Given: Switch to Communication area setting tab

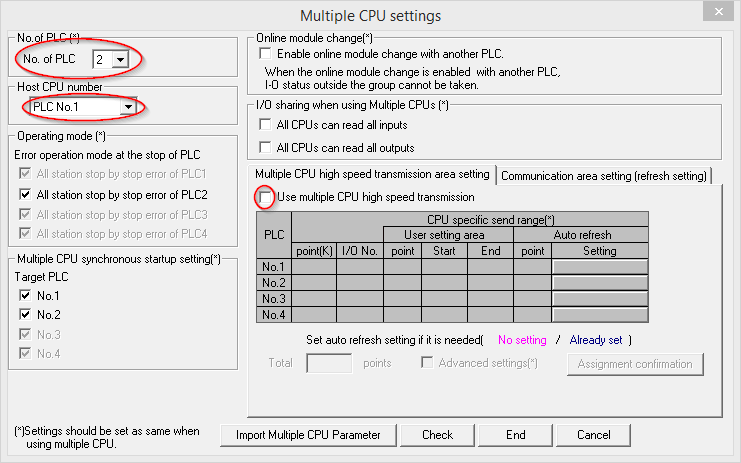Looking at the screenshot, I should 603,176.
